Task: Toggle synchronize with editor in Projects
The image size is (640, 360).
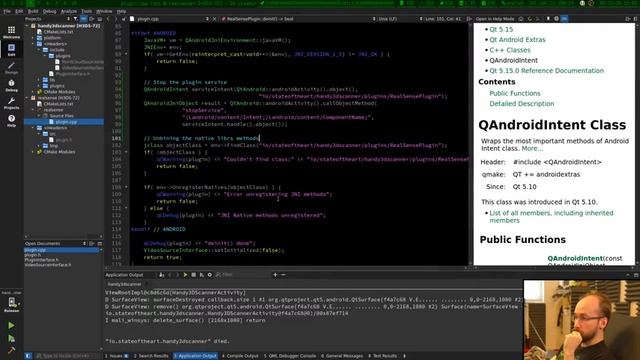Action: click(84, 19)
